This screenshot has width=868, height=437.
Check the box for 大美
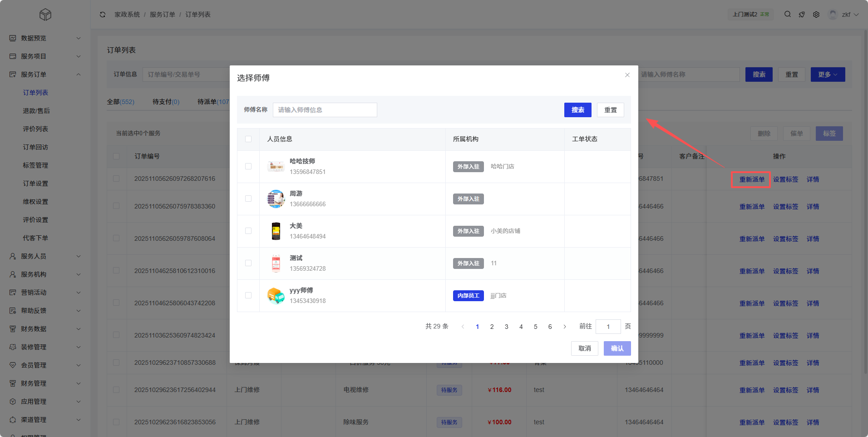coord(248,231)
